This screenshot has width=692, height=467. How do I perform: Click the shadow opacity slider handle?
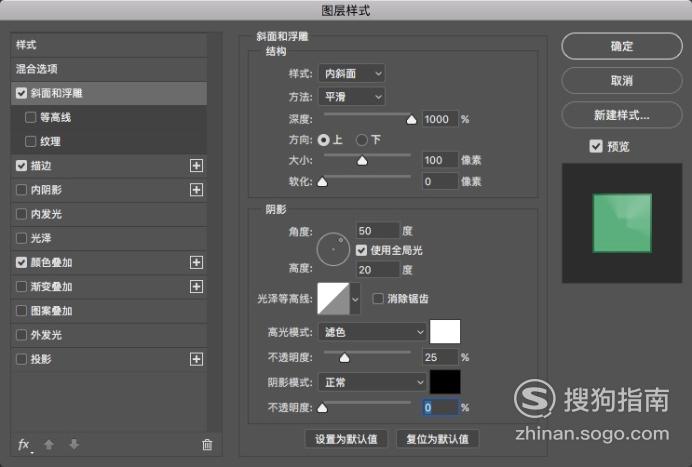[323, 408]
